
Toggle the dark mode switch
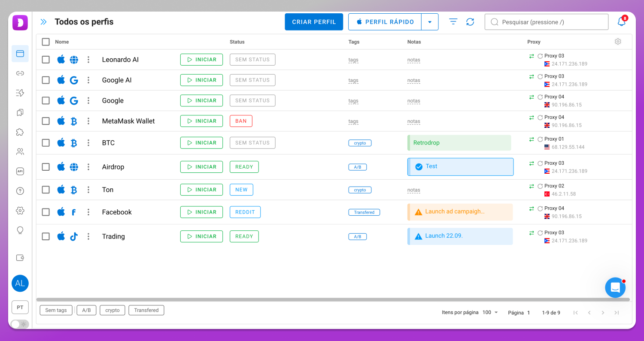pyautogui.click(x=20, y=324)
